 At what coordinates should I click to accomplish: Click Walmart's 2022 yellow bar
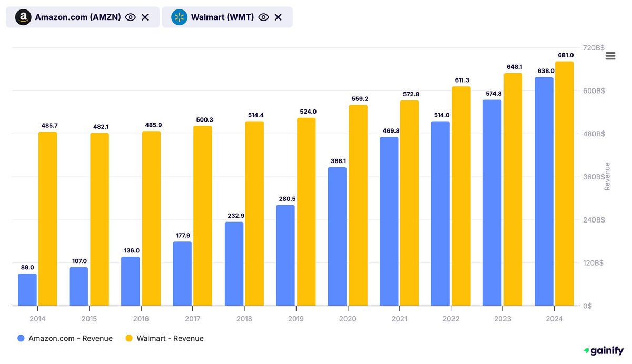coord(461,196)
